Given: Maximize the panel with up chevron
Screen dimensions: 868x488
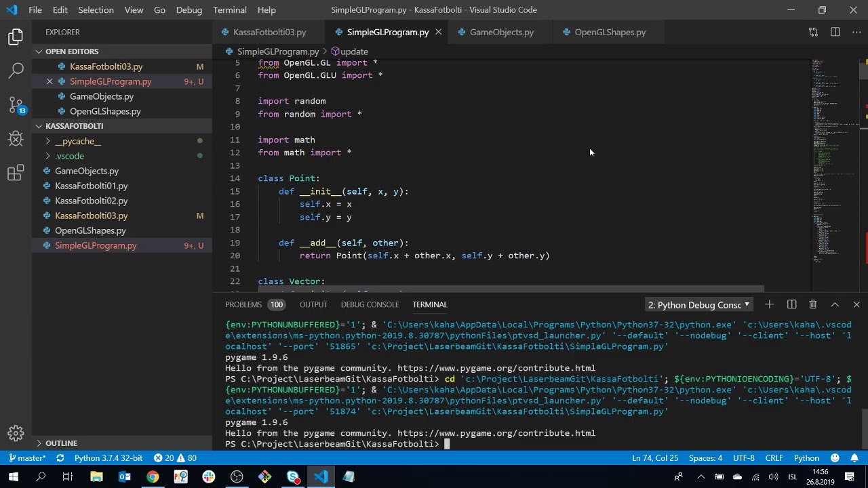Looking at the screenshot, I should coord(835,305).
